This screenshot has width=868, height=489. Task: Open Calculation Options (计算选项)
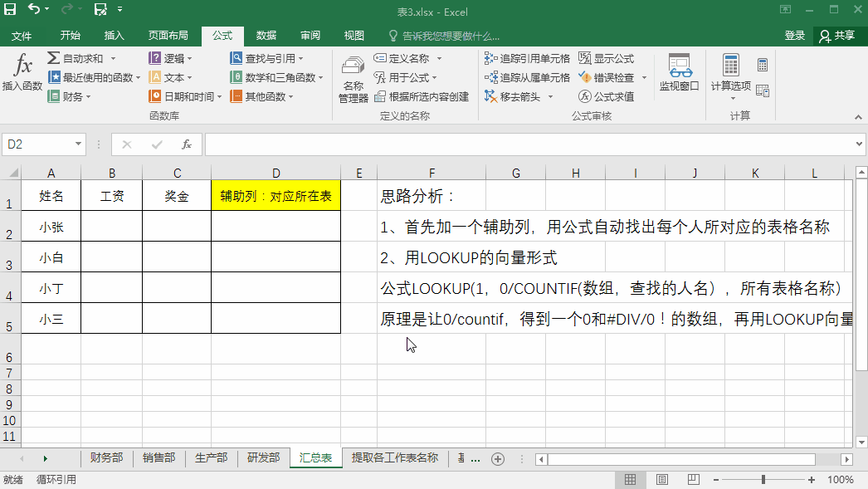coord(731,76)
